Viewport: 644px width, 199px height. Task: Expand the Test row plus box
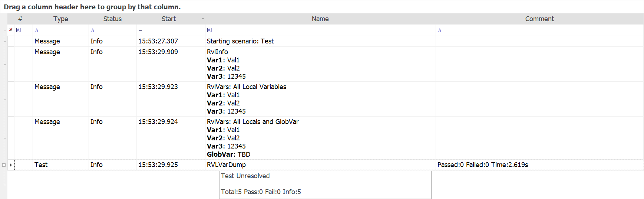(4, 165)
